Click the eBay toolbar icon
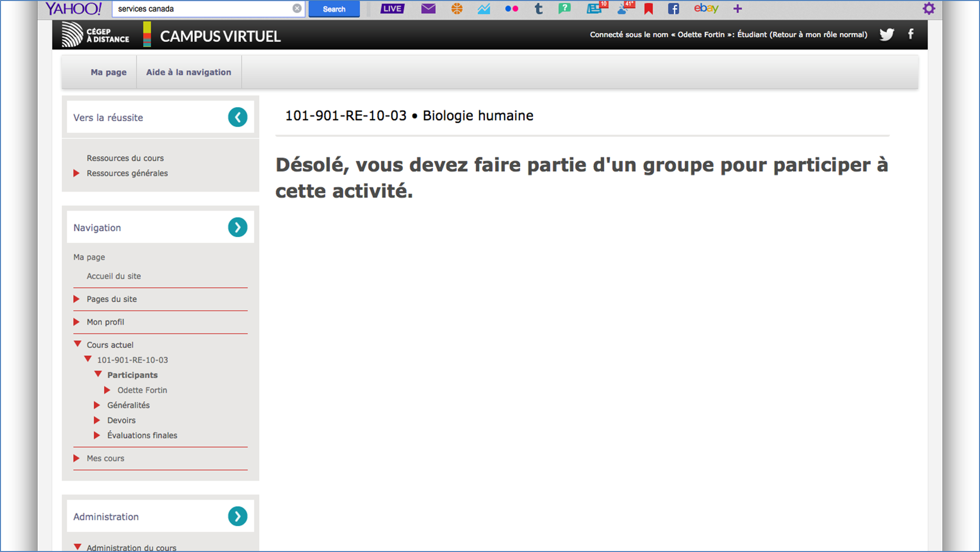 click(x=706, y=8)
